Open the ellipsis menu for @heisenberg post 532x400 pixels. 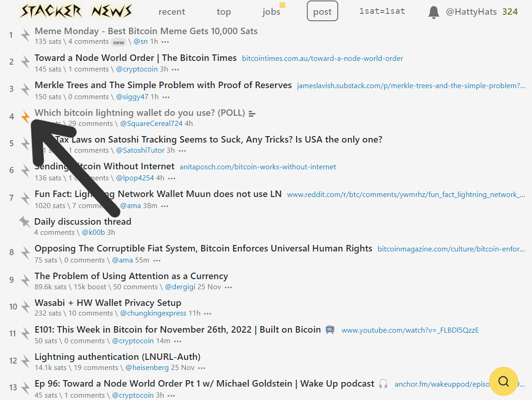[202, 369]
